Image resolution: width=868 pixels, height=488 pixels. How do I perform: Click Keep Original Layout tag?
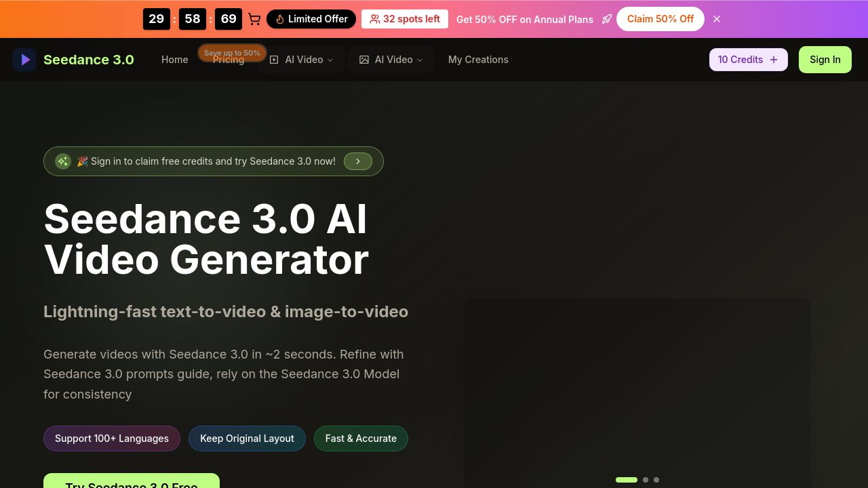pos(247,439)
